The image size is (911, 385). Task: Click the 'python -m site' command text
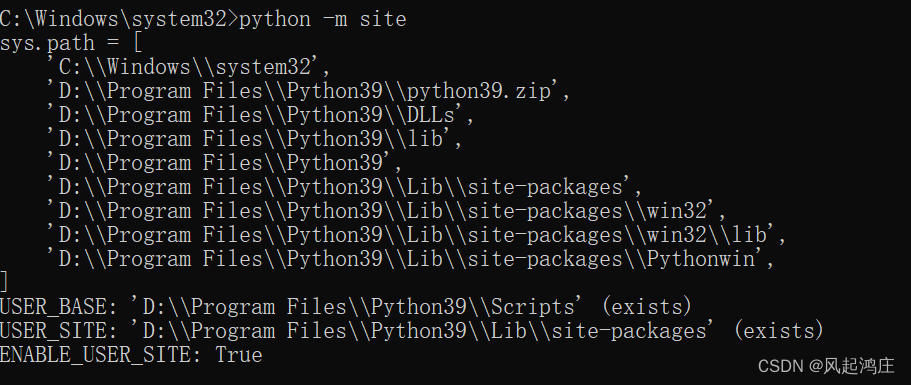pos(322,19)
